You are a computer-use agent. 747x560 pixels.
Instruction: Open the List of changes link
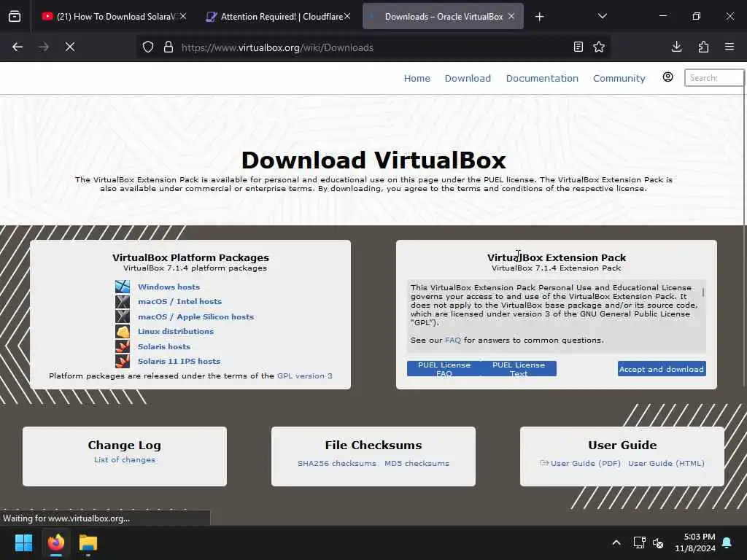pos(124,459)
